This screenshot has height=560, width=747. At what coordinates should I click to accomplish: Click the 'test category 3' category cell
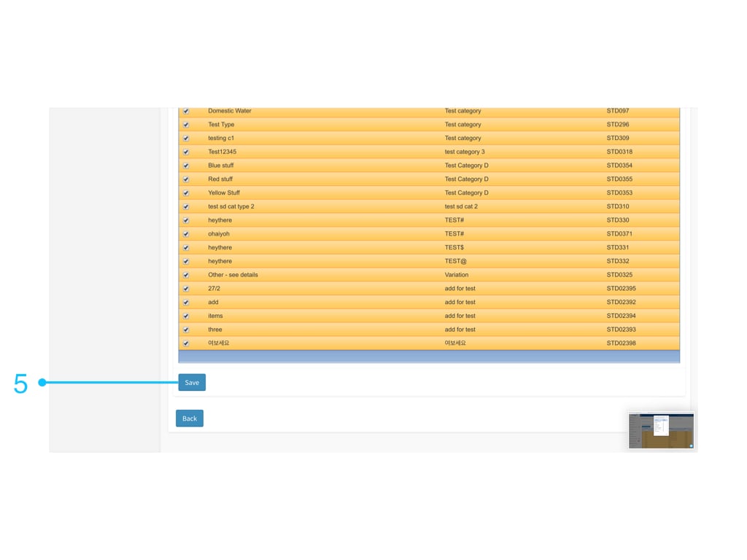pos(465,152)
